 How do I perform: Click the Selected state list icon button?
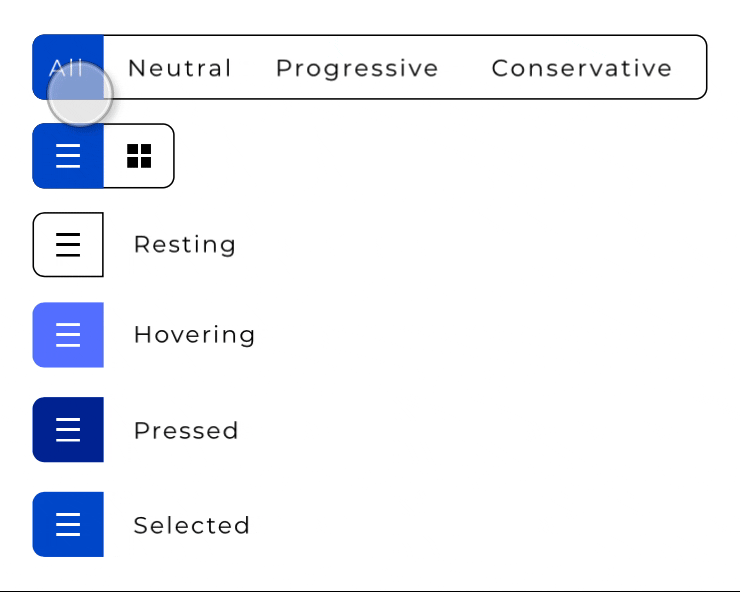(68, 524)
